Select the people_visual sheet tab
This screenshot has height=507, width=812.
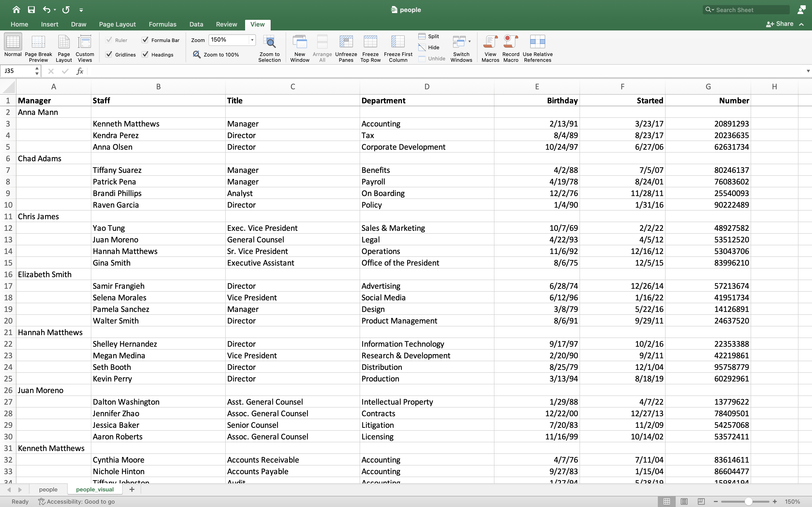[95, 489]
